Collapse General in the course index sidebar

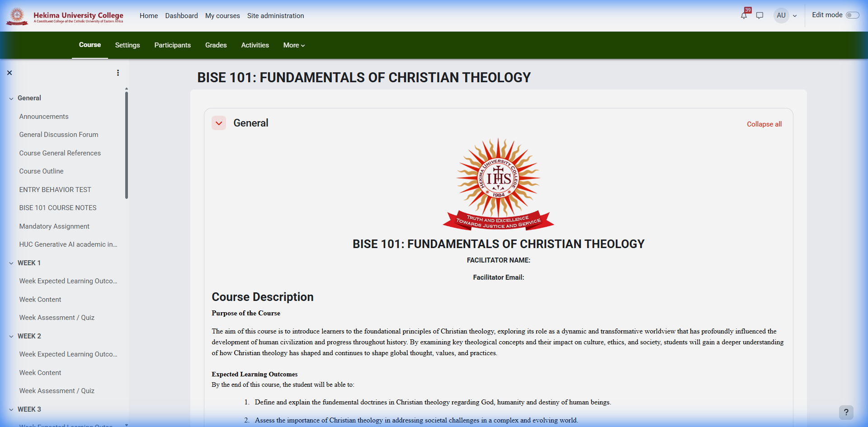[11, 99]
